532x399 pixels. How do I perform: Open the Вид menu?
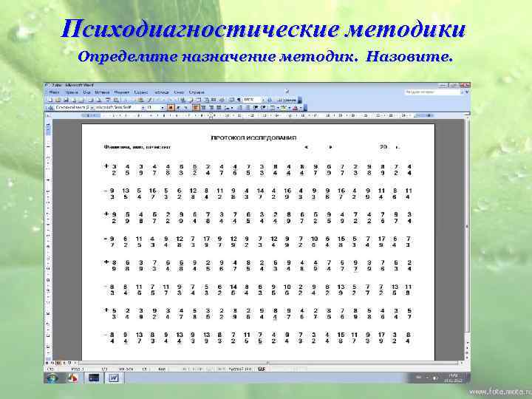point(87,92)
